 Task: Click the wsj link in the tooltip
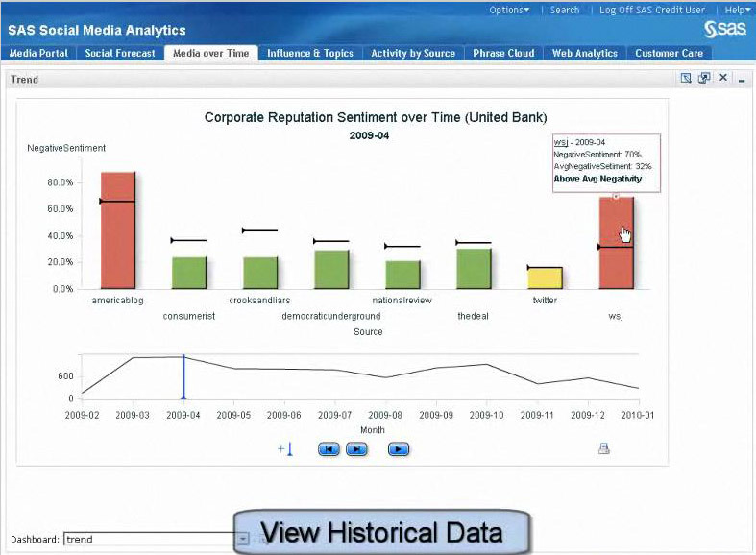point(560,142)
